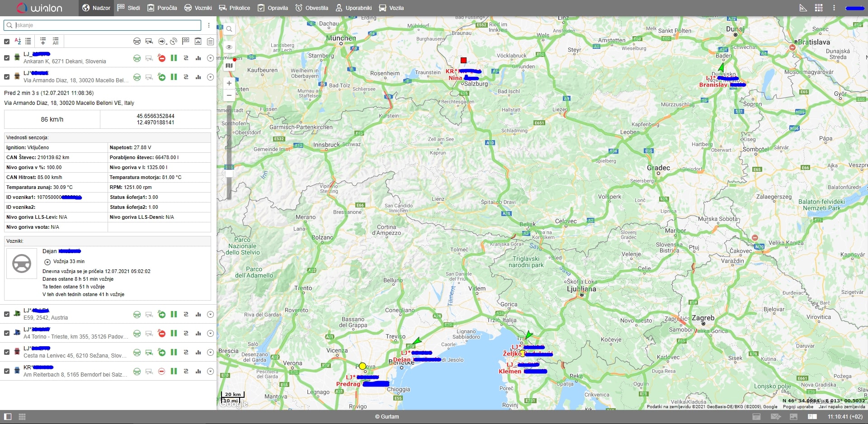Uncheck the Ankaran K Dekani unit
The width and height of the screenshot is (868, 424).
click(7, 58)
